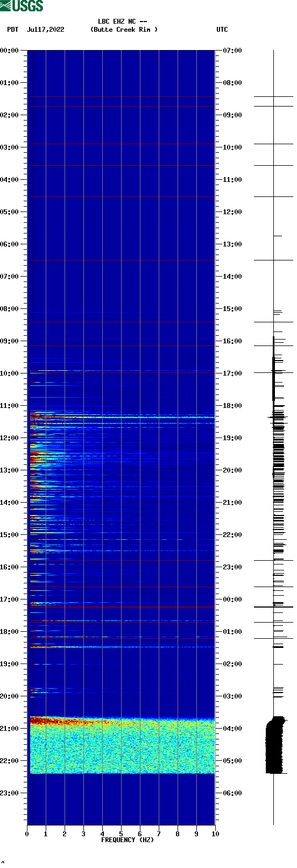Screen dimensions: 297x868
Task: Click the 'FREQUENCY (HZ)' axis label
Action: pyautogui.click(x=128, y=840)
